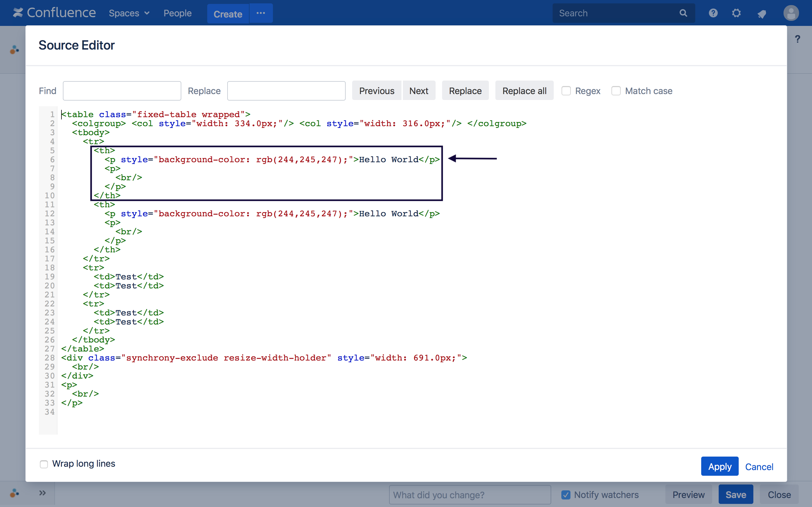812x507 pixels.
Task: Open the Help question mark icon
Action: click(713, 13)
